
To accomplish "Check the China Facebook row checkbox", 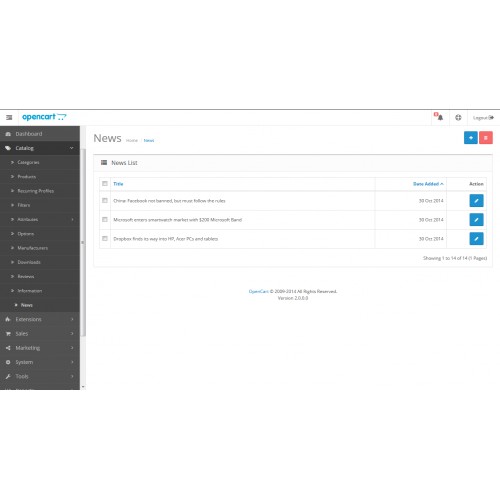I will point(105,200).
